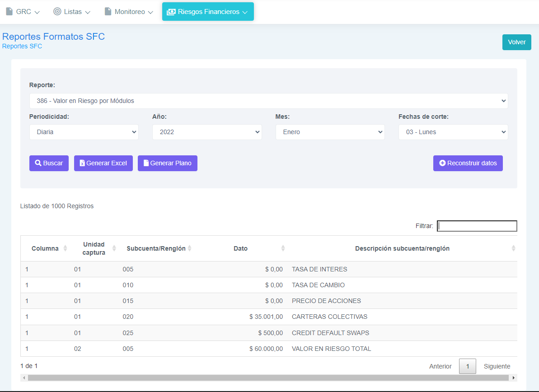Open the Riesgos Financieros menu
This screenshot has width=539, height=392.
(x=208, y=12)
